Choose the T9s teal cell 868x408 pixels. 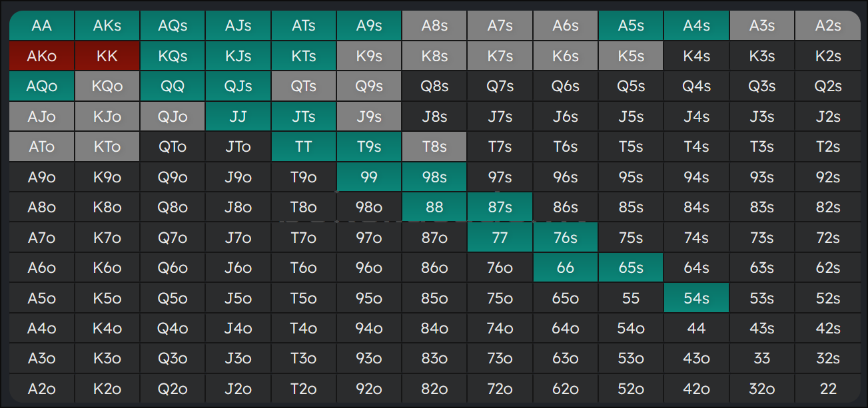click(x=369, y=147)
